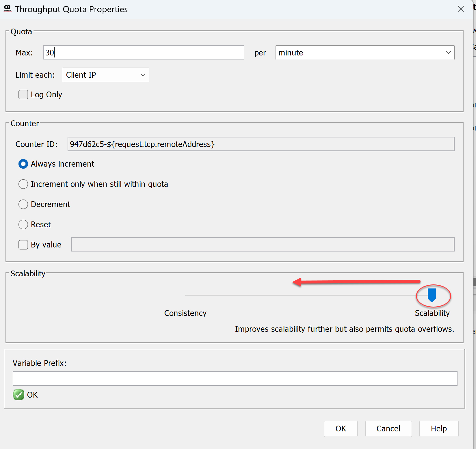Choose Increment only when still within quota

[23, 184]
